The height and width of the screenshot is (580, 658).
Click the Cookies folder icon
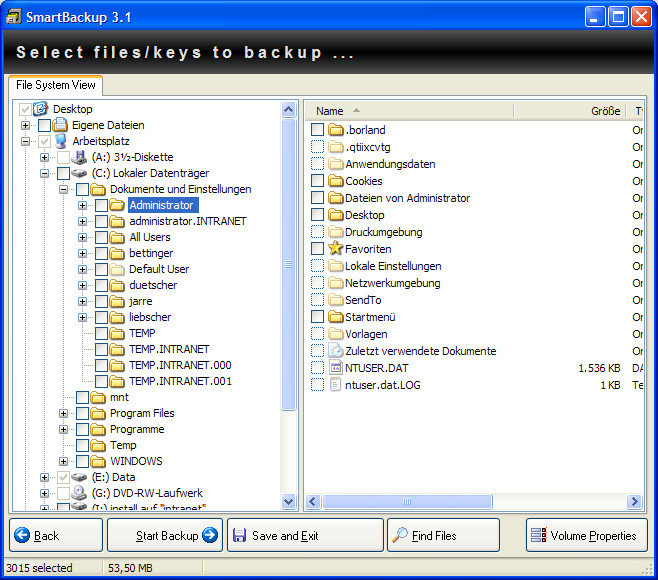point(335,181)
